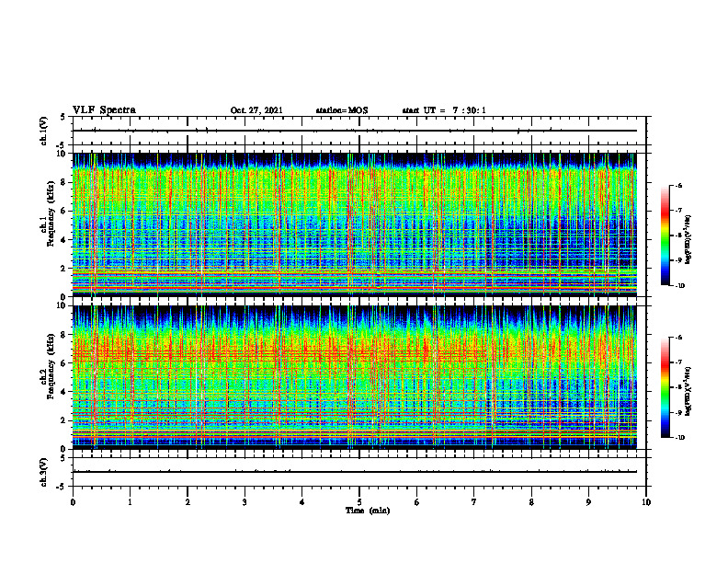Screen dimensions: 728x563
Task: Click time axis tick label "5"
Action: [x=359, y=502]
